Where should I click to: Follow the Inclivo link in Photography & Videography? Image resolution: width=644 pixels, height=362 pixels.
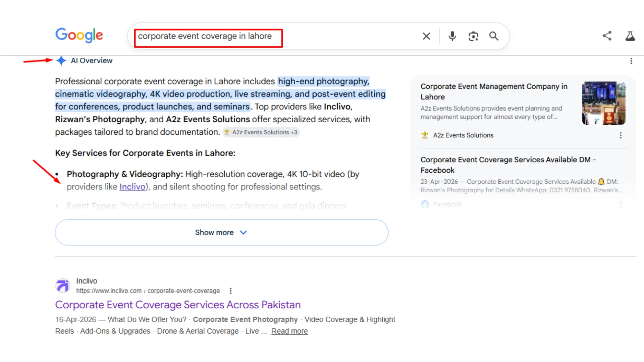pyautogui.click(x=132, y=187)
